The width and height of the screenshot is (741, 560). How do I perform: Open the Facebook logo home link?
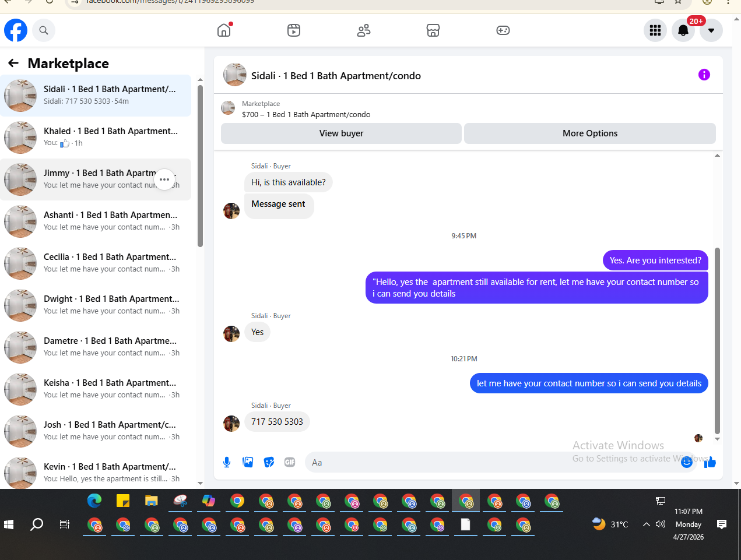coord(16,30)
